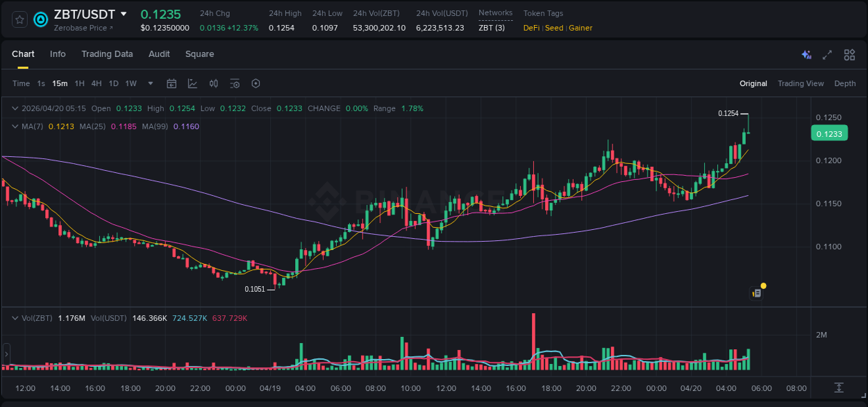
Task: Select the calendar date-picker icon on chart toolbar
Action: (x=172, y=83)
